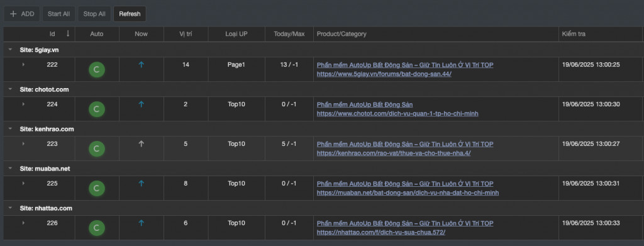
Task: Click the Stop All button
Action: click(x=94, y=14)
